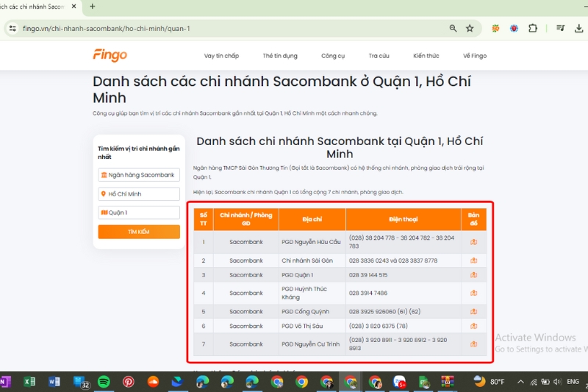Open Spotify from the taskbar
The width and height of the screenshot is (588, 392).
pos(104,382)
